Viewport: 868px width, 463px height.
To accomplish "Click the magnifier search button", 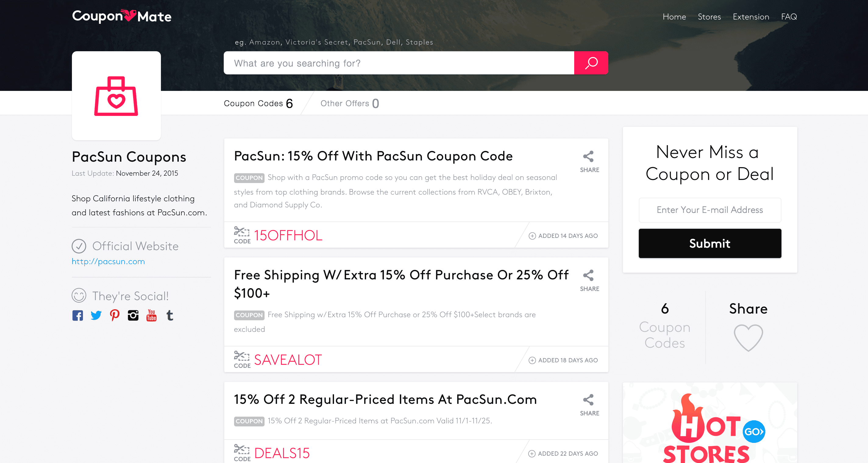I will point(591,63).
